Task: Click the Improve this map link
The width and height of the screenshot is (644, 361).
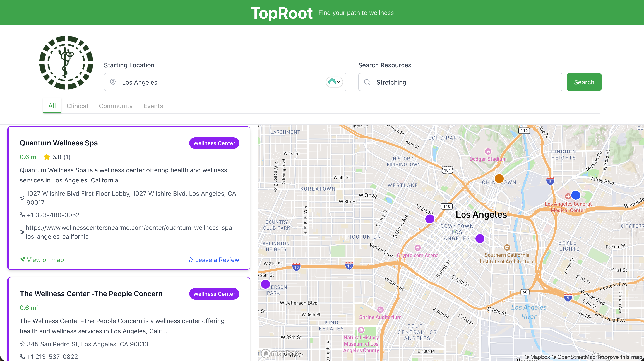Action: (620, 357)
